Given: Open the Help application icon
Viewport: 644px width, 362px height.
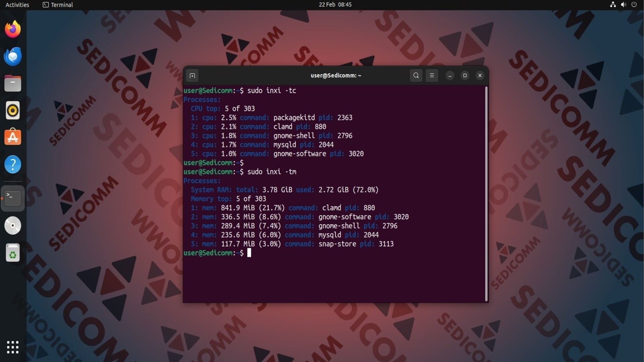Looking at the screenshot, I should [x=13, y=164].
